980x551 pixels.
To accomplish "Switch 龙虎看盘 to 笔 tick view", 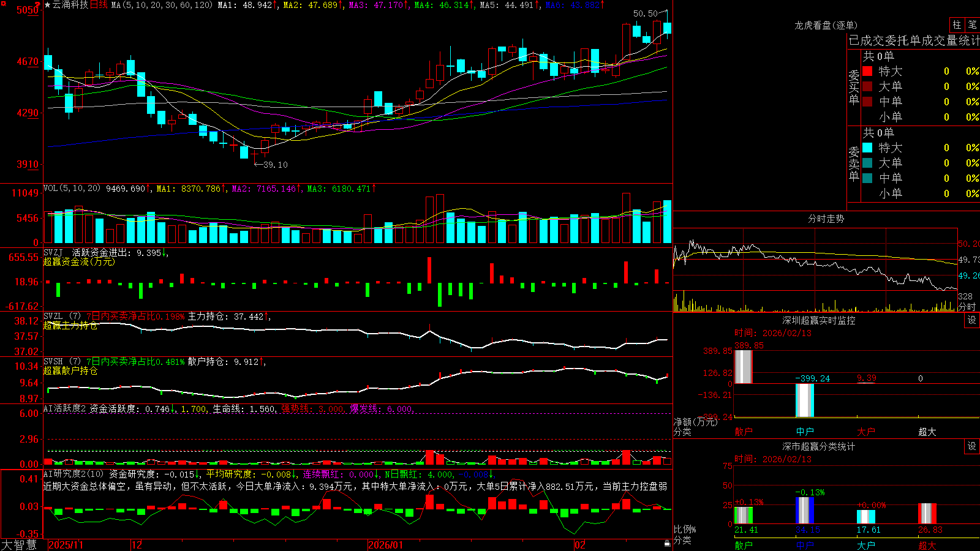I will pos(973,24).
